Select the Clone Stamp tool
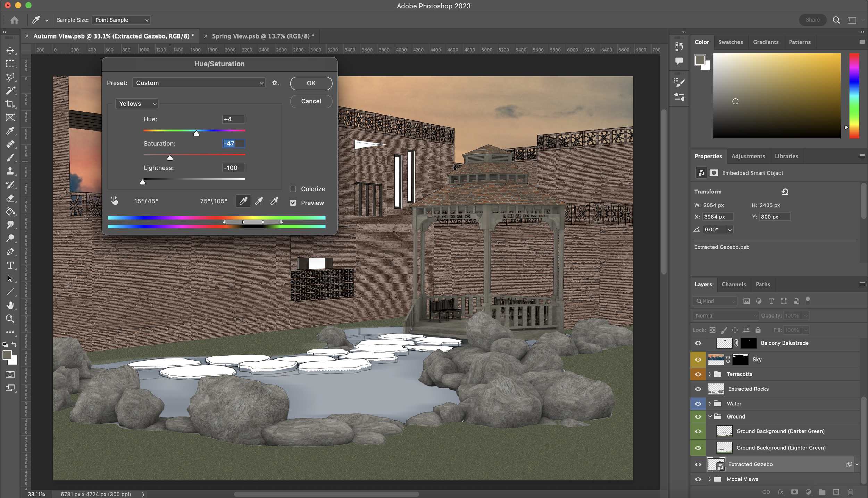This screenshot has height=498, width=868. [10, 171]
